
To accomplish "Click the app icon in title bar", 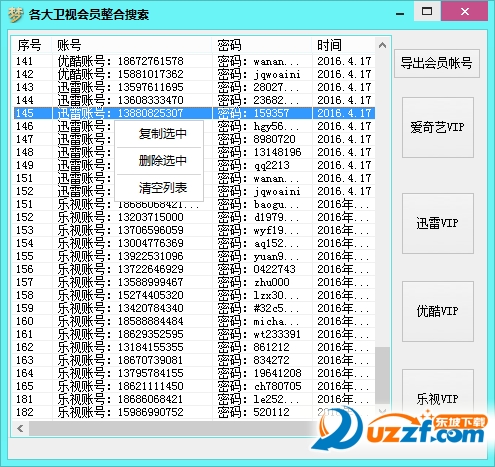I will (15, 15).
